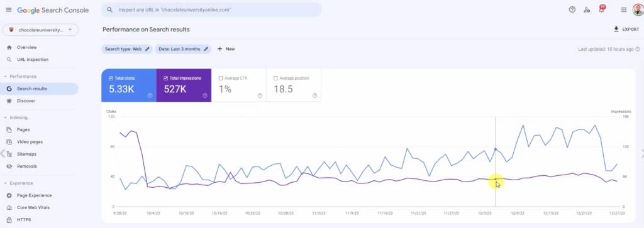This screenshot has width=644, height=228.
Task: Click the Last updated help icon
Action: pos(638,49)
